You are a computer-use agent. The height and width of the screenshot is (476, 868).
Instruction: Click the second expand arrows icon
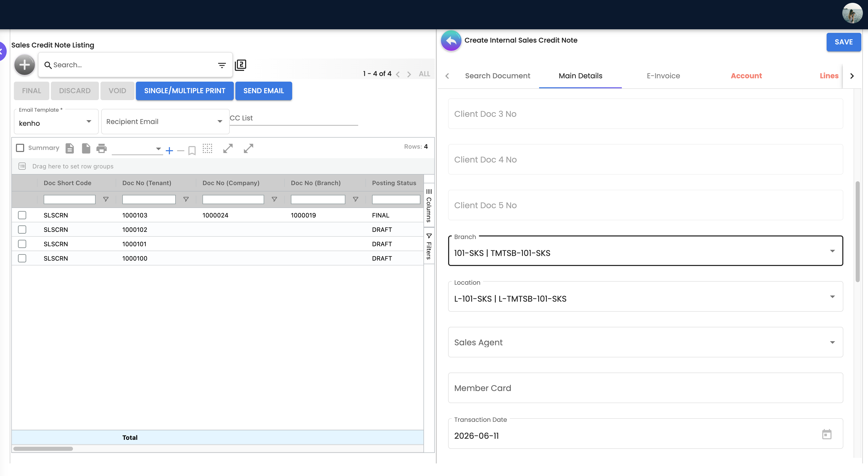click(x=249, y=148)
